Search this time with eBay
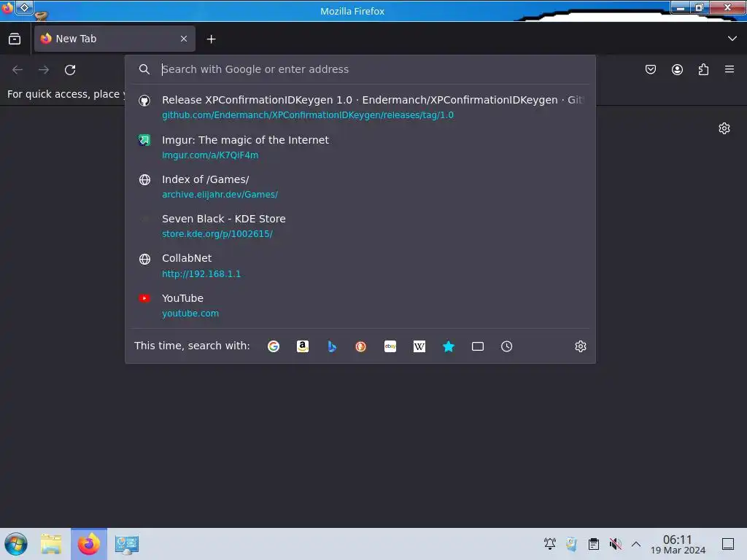747x560 pixels. click(390, 346)
